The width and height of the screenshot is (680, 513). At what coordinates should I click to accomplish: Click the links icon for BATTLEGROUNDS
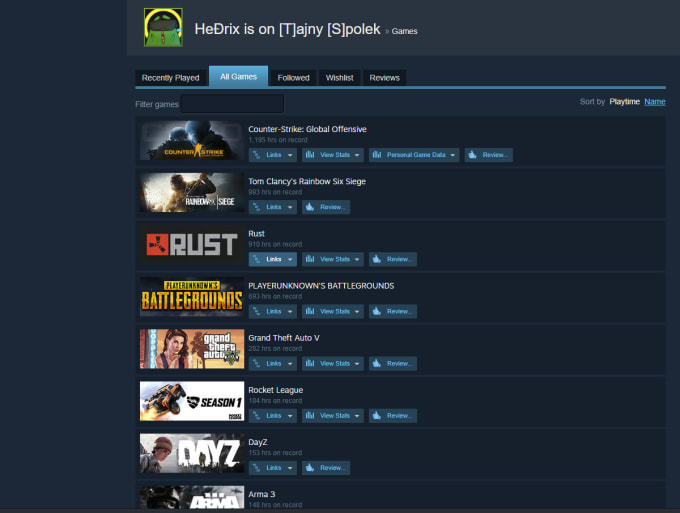click(x=256, y=311)
